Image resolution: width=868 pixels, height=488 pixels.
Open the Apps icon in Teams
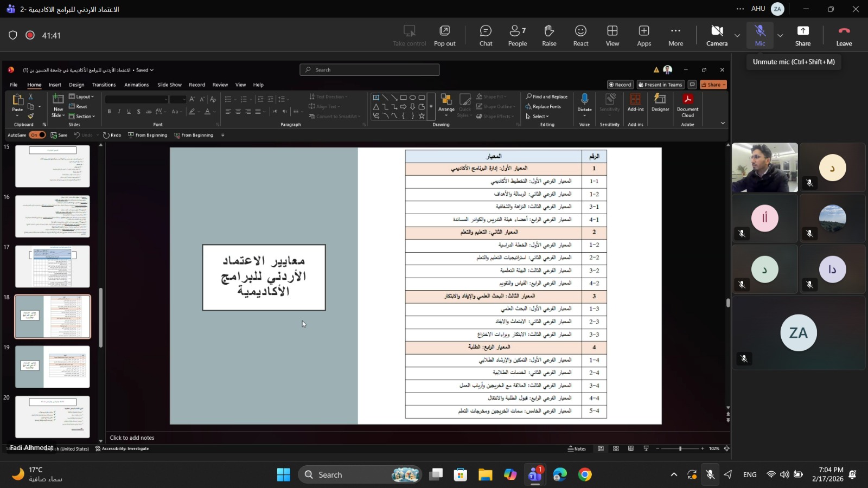[x=644, y=36]
